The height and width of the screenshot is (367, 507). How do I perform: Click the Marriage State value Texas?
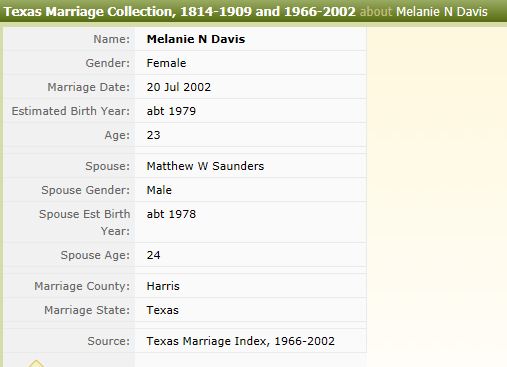(163, 310)
